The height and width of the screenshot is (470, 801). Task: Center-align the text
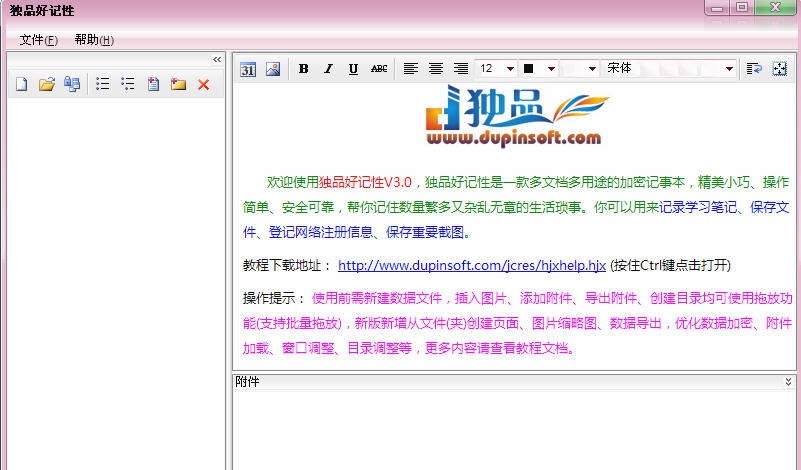(436, 68)
